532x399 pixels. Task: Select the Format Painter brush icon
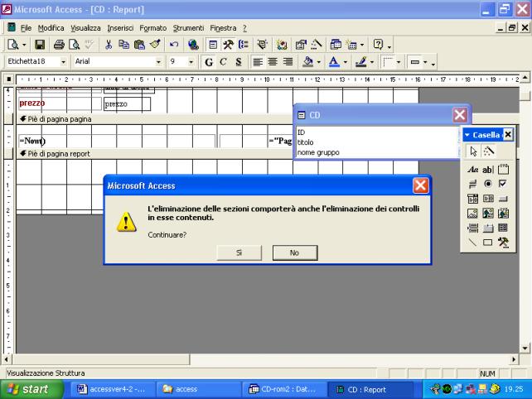pos(155,45)
